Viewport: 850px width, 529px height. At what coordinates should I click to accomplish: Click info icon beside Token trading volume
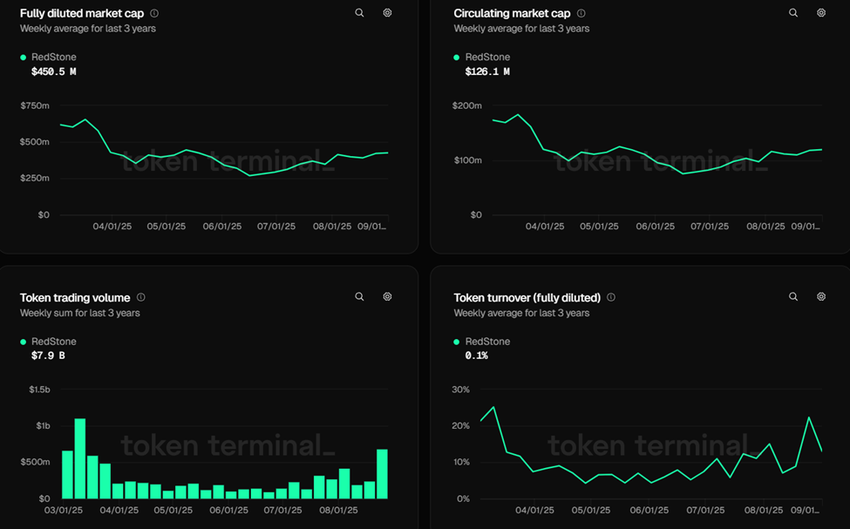(141, 298)
